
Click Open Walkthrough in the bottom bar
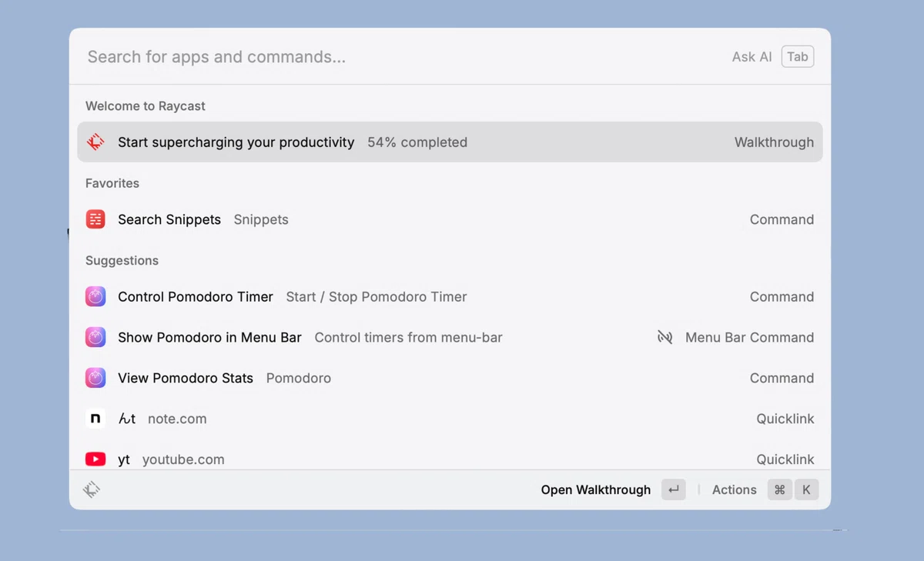[596, 489]
